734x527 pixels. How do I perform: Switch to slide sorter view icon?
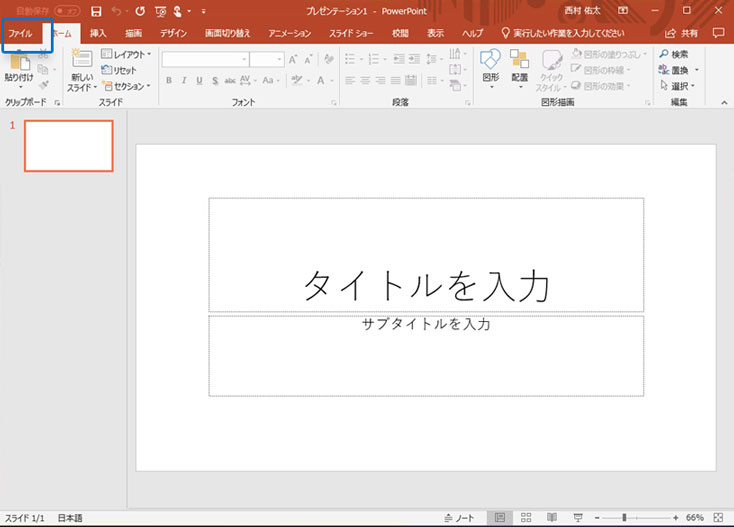[x=526, y=518]
